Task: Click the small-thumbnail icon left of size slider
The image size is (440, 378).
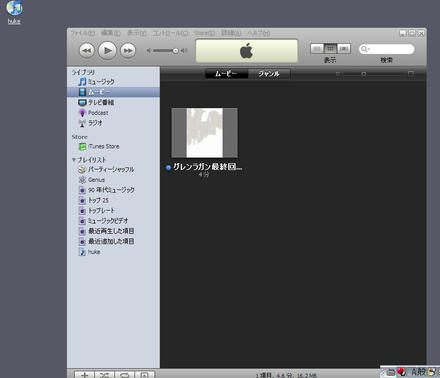Action: click(338, 74)
